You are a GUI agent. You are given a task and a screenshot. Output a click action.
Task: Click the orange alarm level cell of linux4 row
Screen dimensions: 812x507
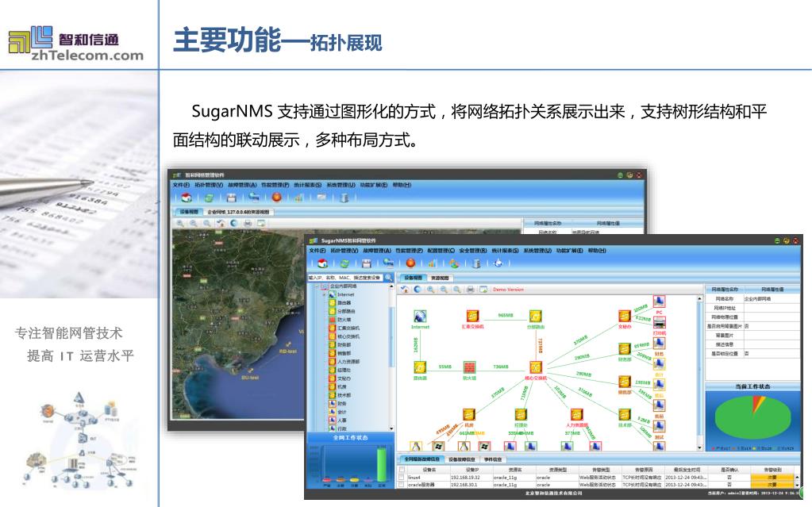coord(772,478)
